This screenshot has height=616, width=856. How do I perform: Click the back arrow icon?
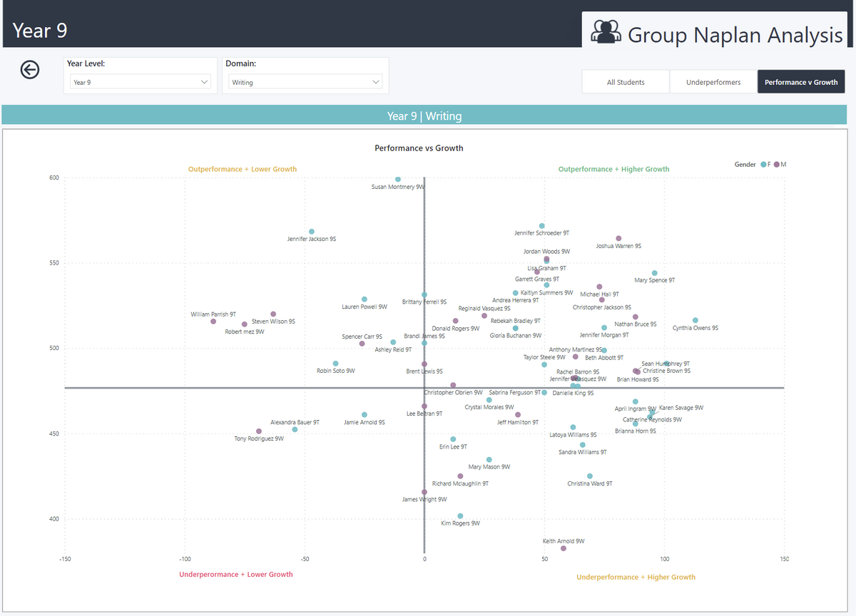[x=30, y=69]
